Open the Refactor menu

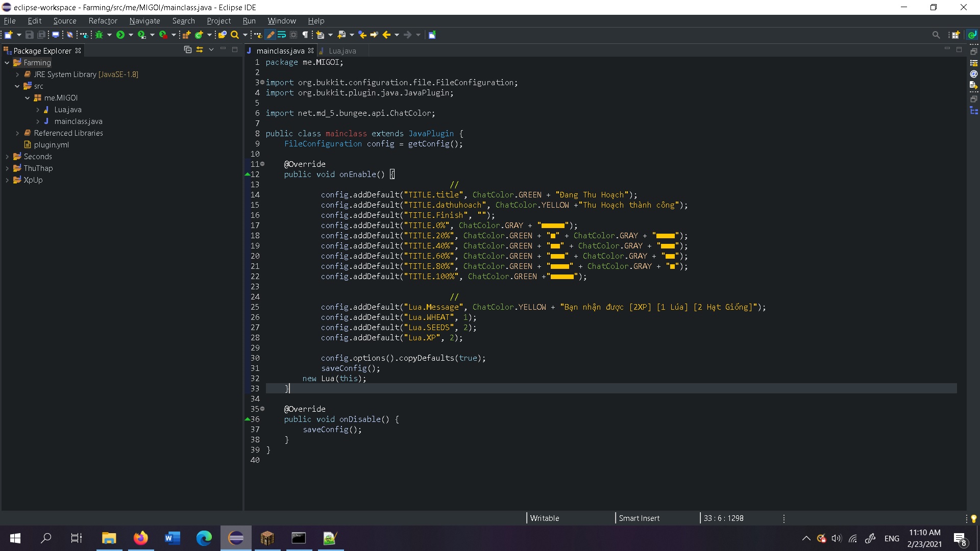coord(103,21)
